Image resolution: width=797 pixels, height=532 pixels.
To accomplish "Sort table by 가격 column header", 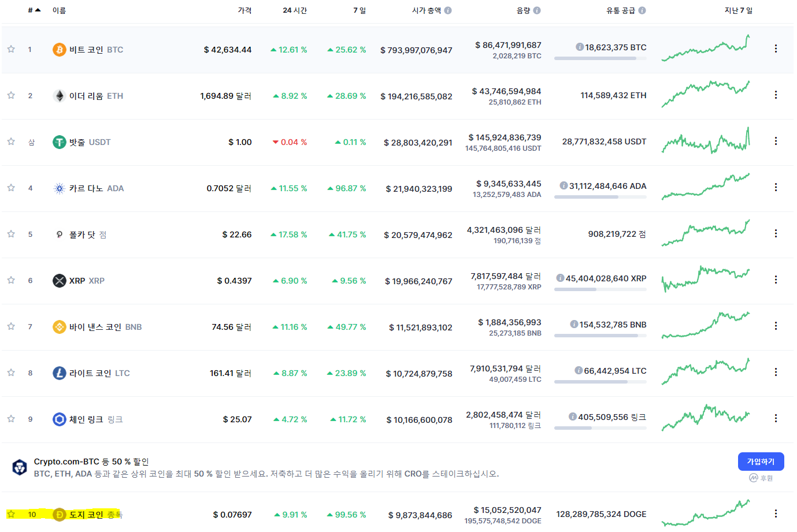I will point(244,10).
